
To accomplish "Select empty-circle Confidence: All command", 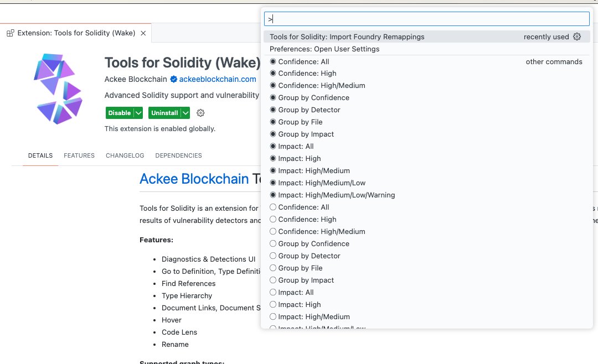I will [x=427, y=207].
